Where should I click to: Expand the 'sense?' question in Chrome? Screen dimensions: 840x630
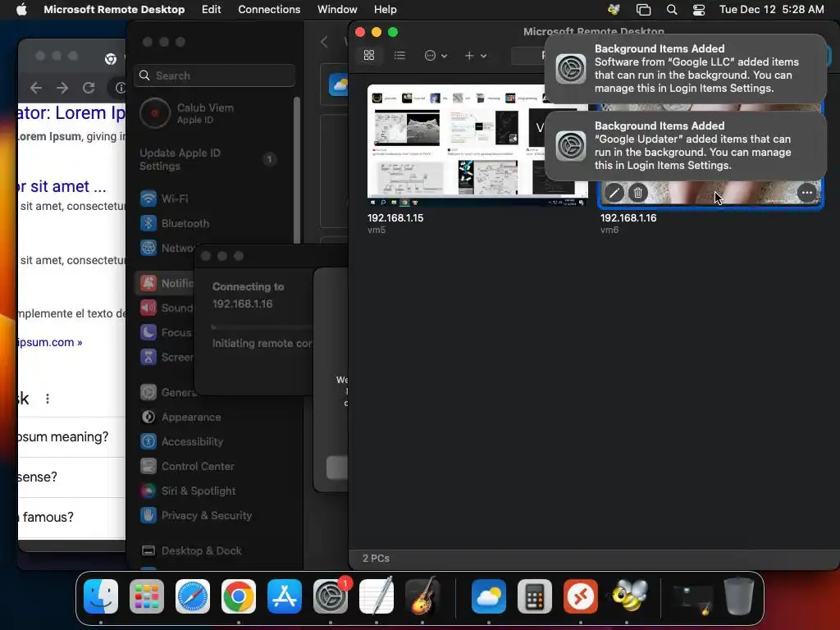click(x=72, y=477)
